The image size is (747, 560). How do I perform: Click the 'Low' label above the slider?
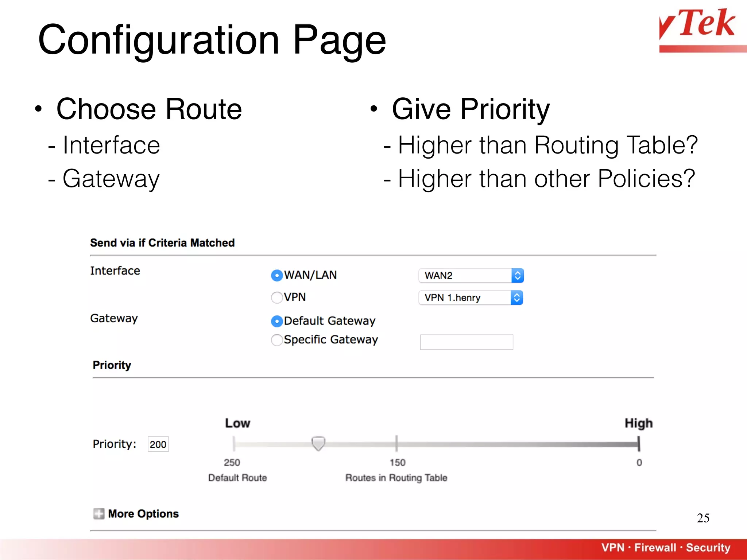237,423
